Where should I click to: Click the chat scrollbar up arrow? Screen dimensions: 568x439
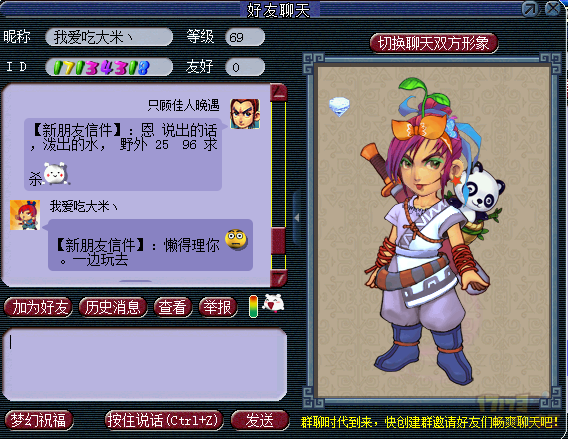pos(279,92)
